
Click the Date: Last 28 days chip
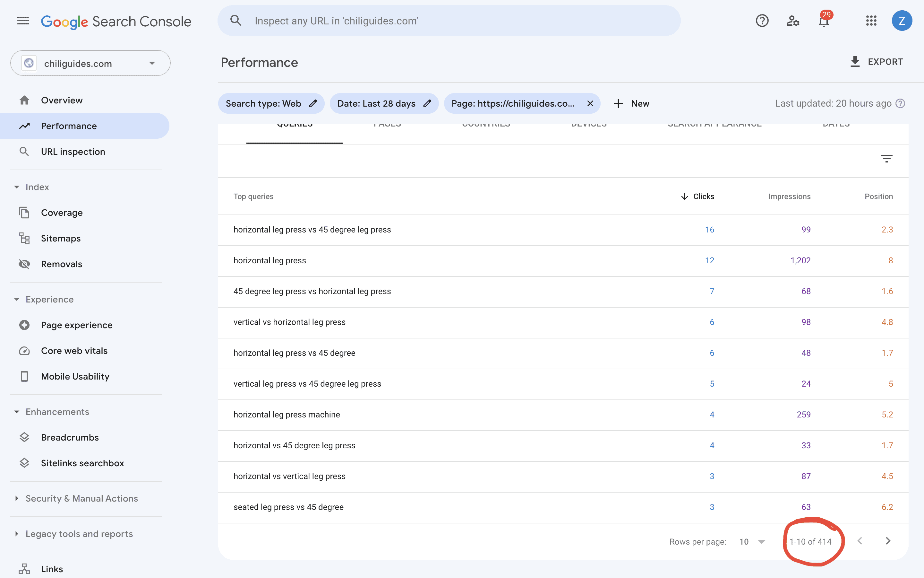click(384, 104)
